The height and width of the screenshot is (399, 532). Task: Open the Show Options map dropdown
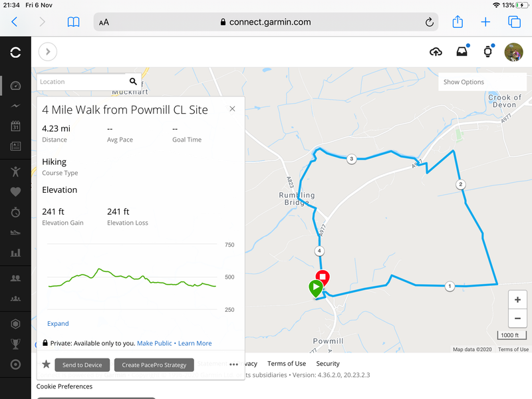[483, 82]
